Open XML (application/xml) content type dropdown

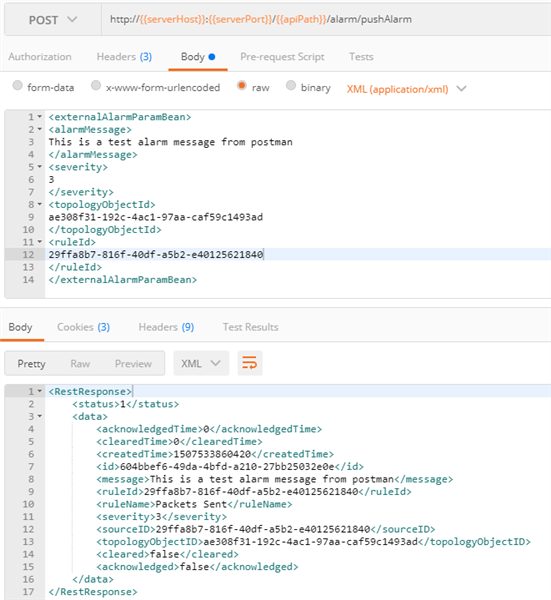(406, 89)
